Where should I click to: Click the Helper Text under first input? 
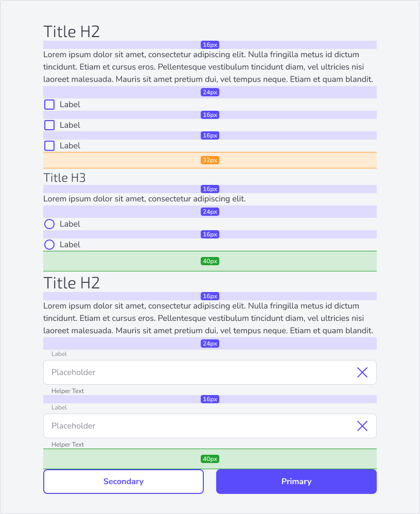(x=67, y=391)
